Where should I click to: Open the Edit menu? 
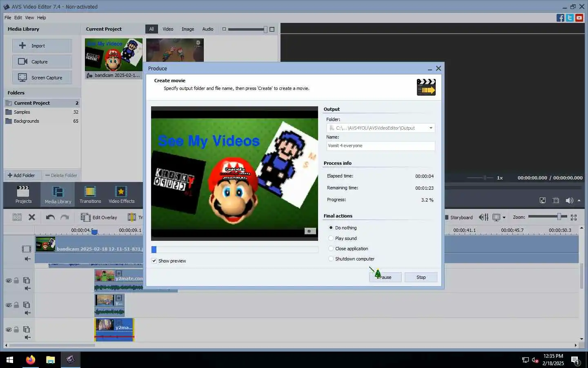18,18
